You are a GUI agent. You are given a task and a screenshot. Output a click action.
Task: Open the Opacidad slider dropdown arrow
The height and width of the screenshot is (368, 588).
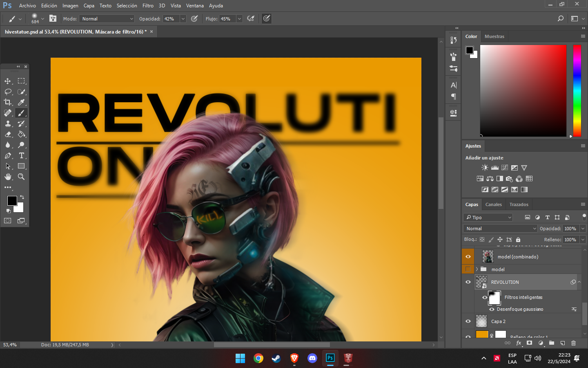tap(183, 19)
